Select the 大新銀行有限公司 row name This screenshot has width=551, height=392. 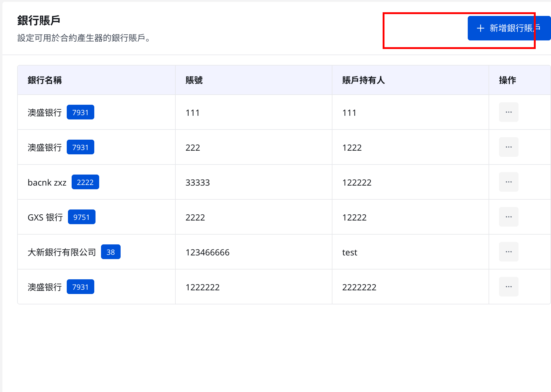(62, 252)
